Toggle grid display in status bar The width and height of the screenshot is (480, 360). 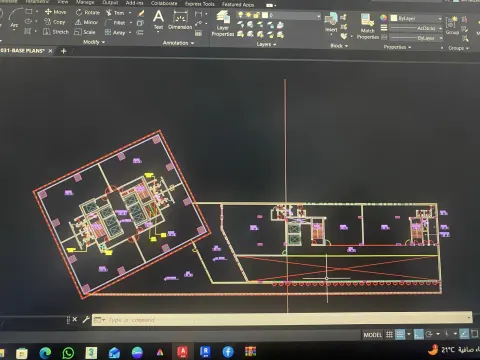coord(389,334)
